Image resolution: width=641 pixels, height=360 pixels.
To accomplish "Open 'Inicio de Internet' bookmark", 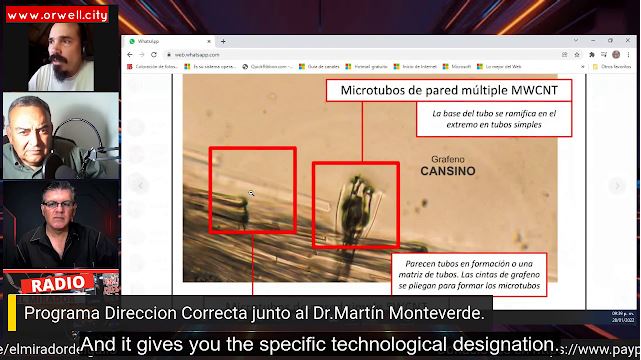I will click(415, 67).
